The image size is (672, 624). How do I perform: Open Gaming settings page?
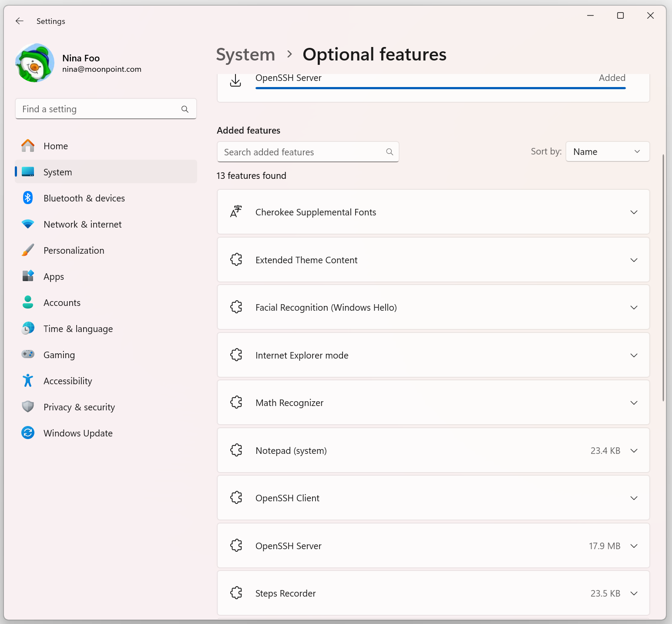[x=106, y=355]
